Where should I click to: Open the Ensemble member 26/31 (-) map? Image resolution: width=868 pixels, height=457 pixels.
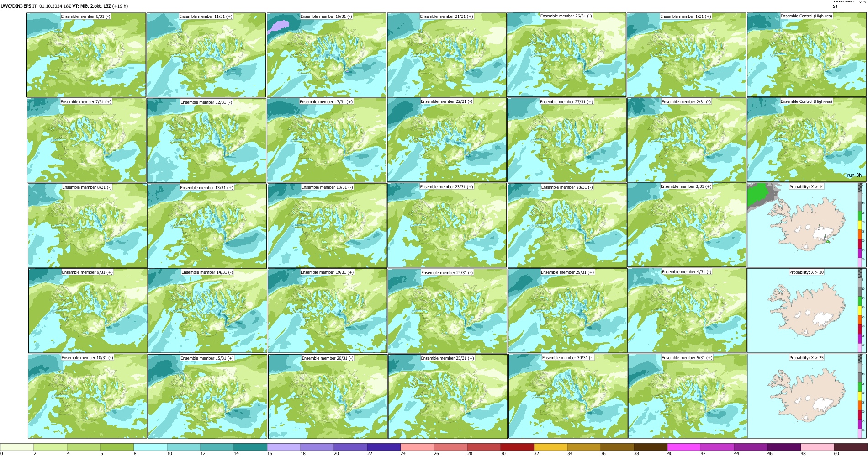coord(566,55)
